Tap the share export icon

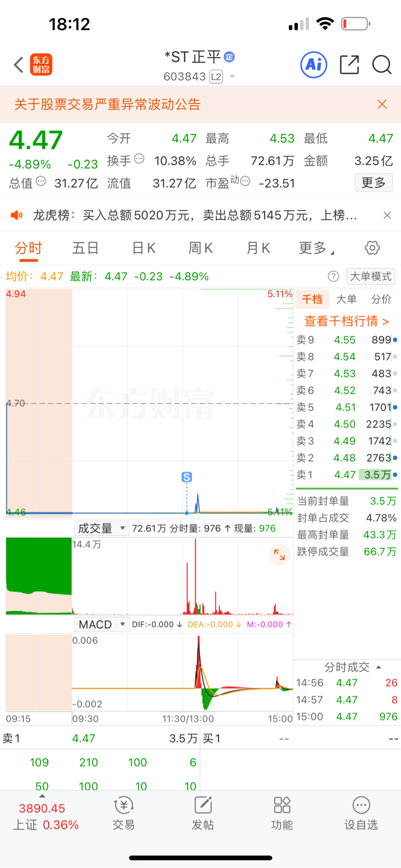click(x=349, y=65)
